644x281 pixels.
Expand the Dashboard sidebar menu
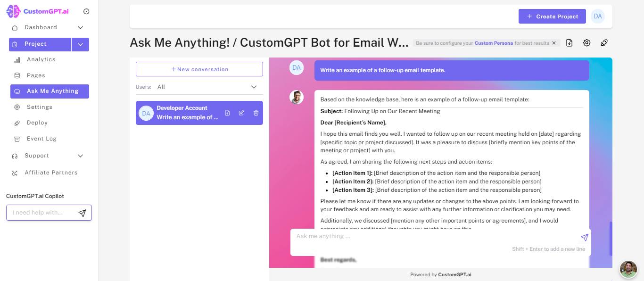pos(80,27)
